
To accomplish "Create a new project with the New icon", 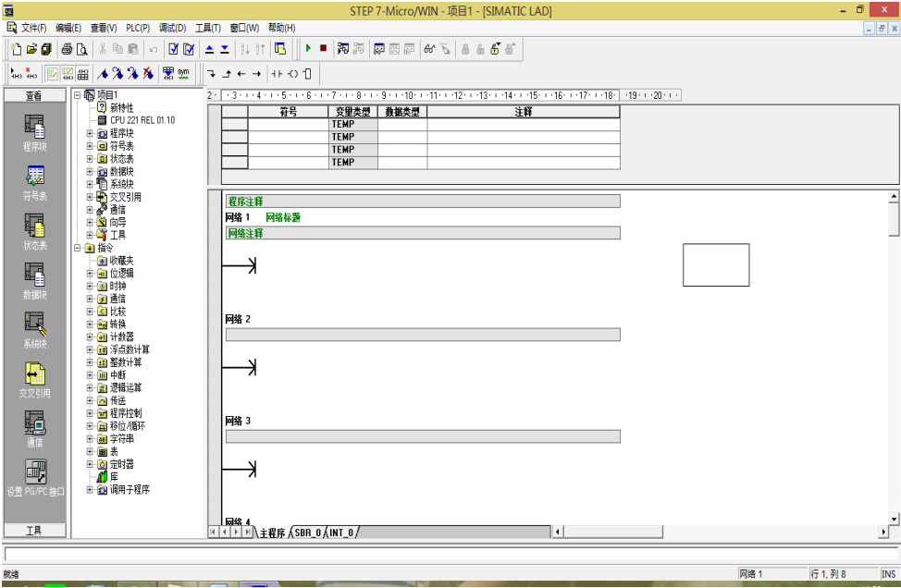I will 16,49.
